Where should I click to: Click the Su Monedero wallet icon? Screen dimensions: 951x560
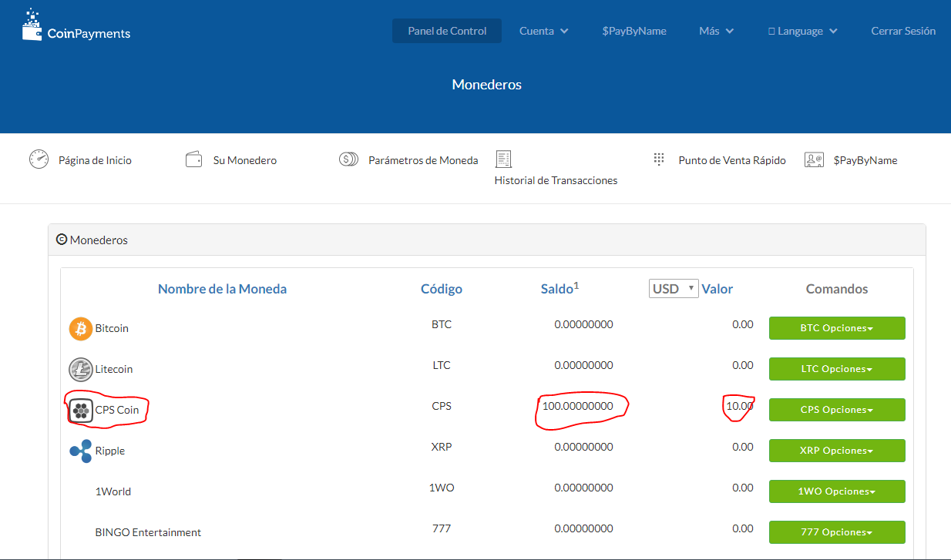pyautogui.click(x=193, y=159)
